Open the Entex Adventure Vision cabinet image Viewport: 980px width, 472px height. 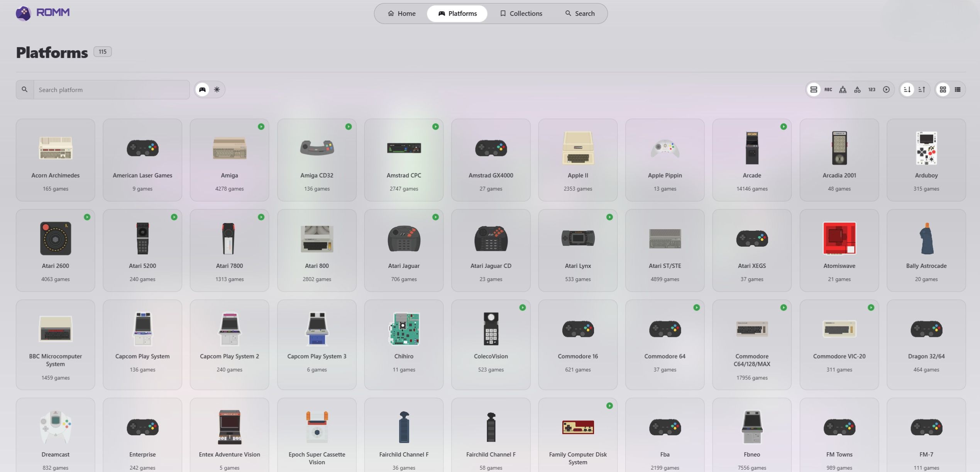(x=229, y=427)
